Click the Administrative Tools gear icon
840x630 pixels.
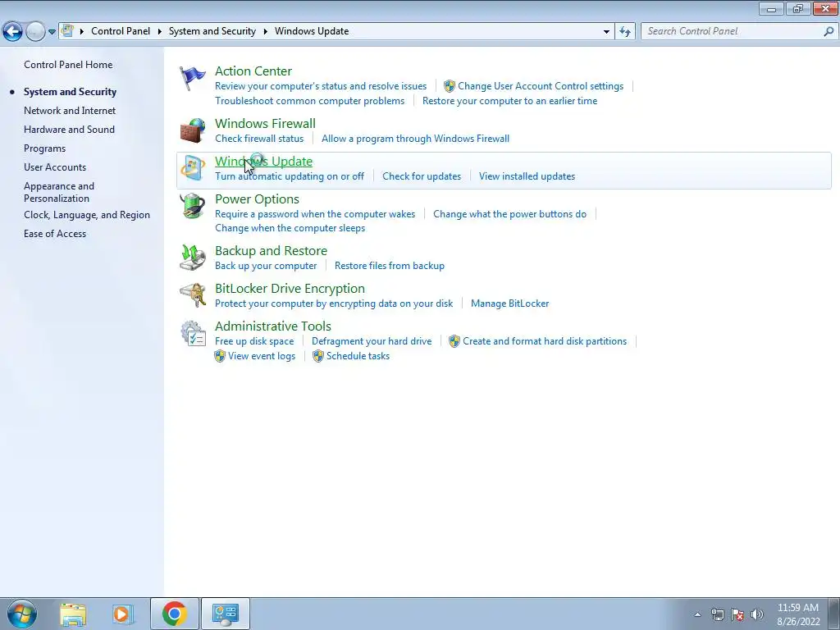coord(192,333)
